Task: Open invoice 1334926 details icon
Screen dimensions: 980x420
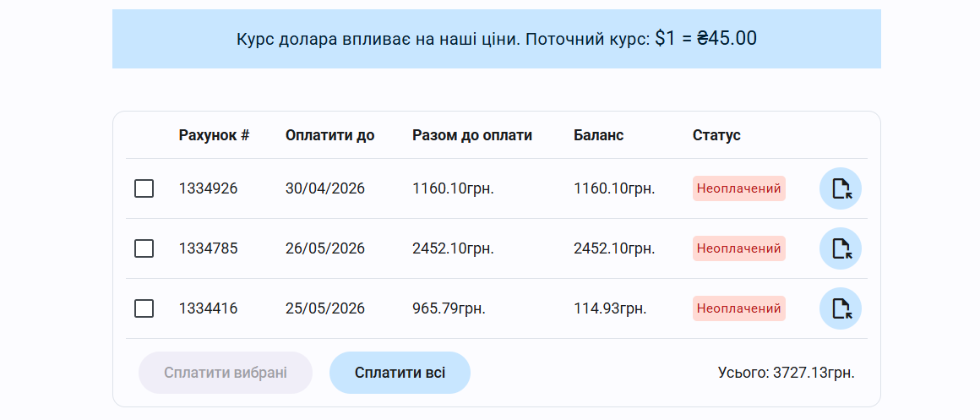Action: click(840, 188)
